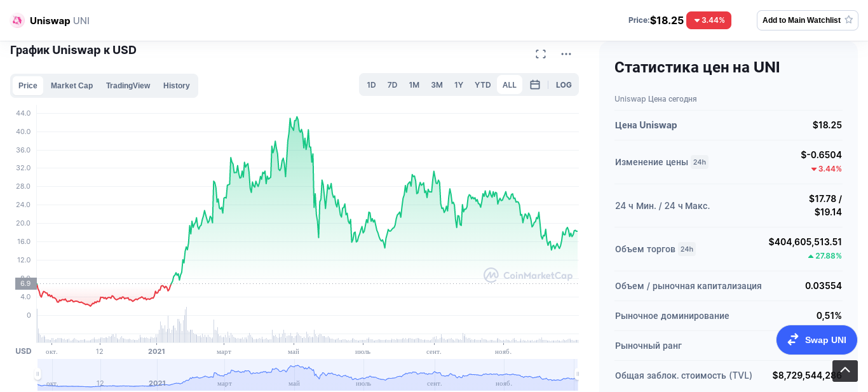Screen dimensions: 868x392
Task: Switch to the Price chart tab
Action: [x=28, y=86]
